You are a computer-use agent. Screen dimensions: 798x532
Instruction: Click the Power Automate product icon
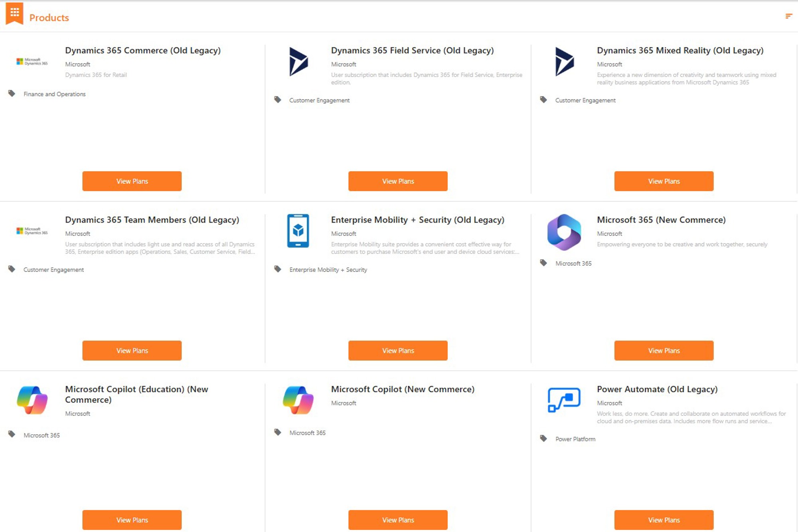pos(564,399)
